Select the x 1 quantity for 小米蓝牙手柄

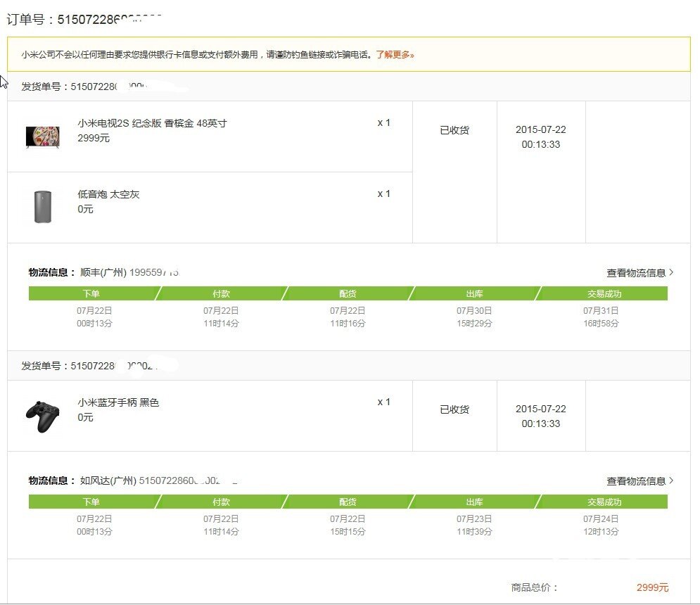(x=384, y=402)
